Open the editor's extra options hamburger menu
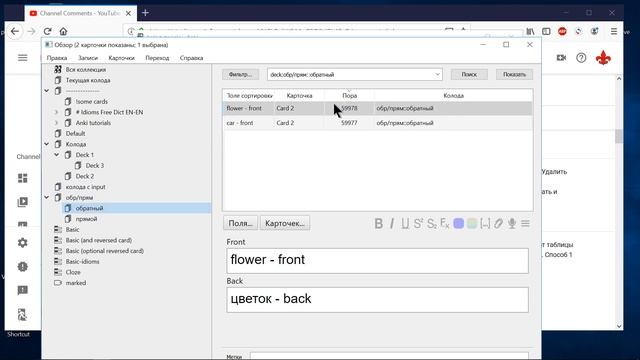This screenshot has width=640, height=360. pyautogui.click(x=525, y=223)
